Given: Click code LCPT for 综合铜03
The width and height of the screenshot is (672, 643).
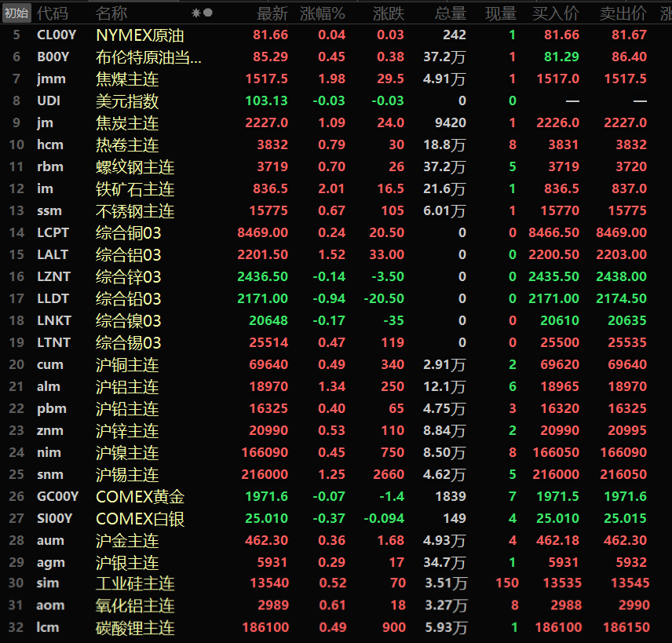Looking at the screenshot, I should pyautogui.click(x=53, y=232).
